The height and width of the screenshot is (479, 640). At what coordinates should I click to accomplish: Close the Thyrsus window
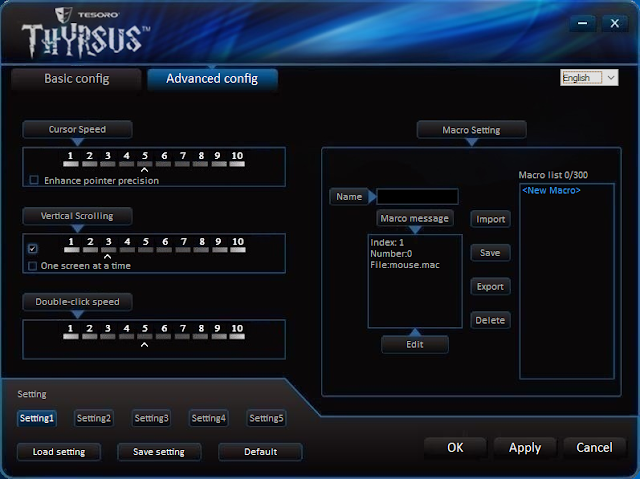click(614, 23)
